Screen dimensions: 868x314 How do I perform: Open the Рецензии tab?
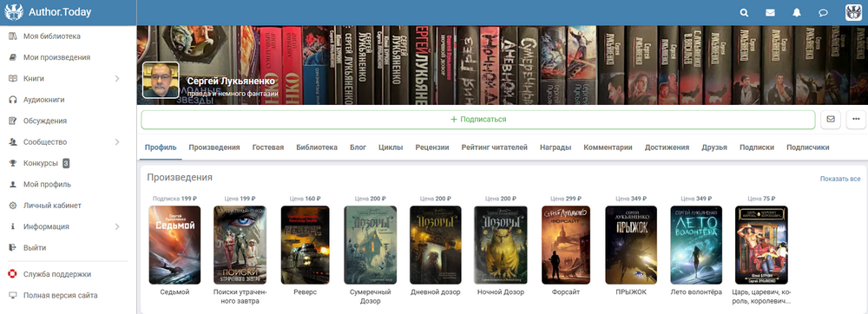431,147
